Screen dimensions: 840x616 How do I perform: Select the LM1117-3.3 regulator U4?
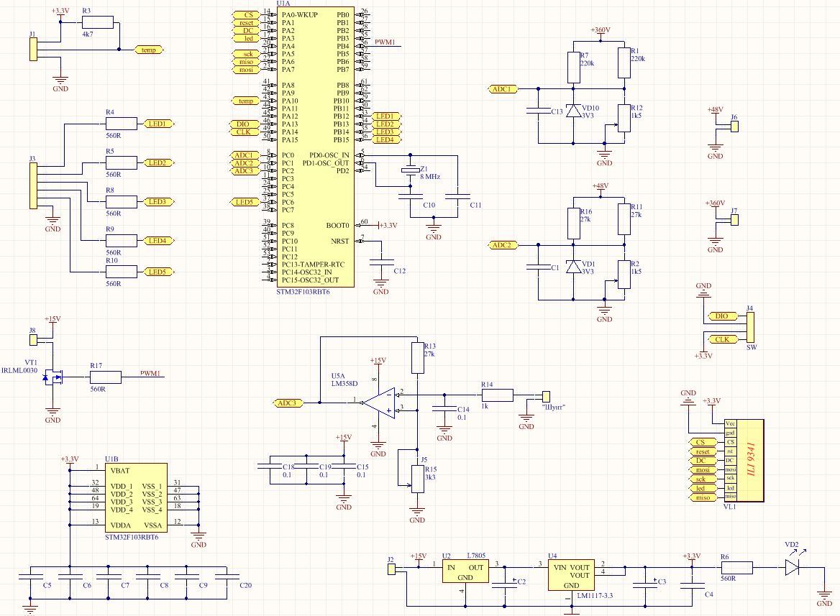(571, 575)
